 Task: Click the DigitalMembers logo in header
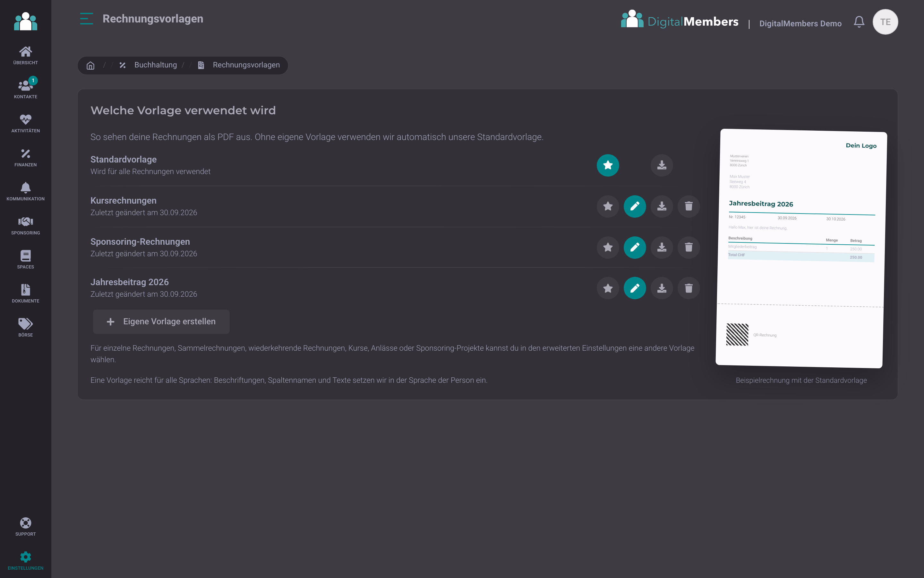click(x=680, y=20)
